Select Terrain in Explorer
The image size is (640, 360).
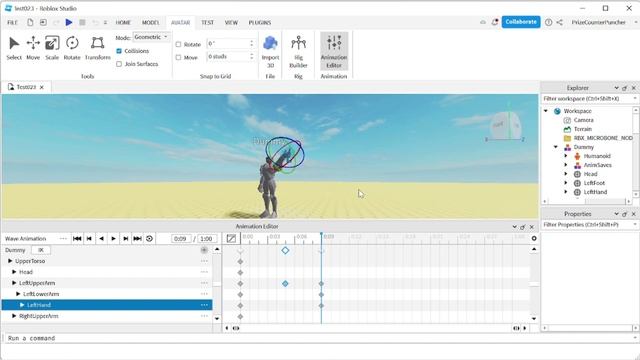tap(582, 129)
